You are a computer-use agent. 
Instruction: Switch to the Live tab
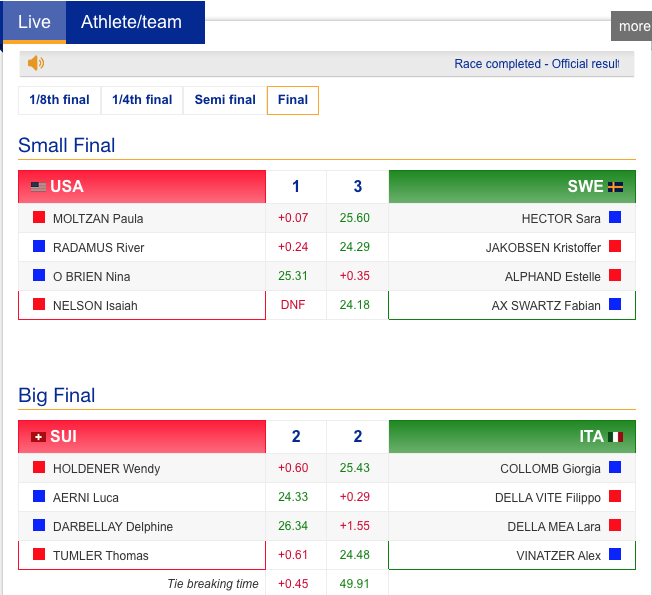(x=34, y=22)
